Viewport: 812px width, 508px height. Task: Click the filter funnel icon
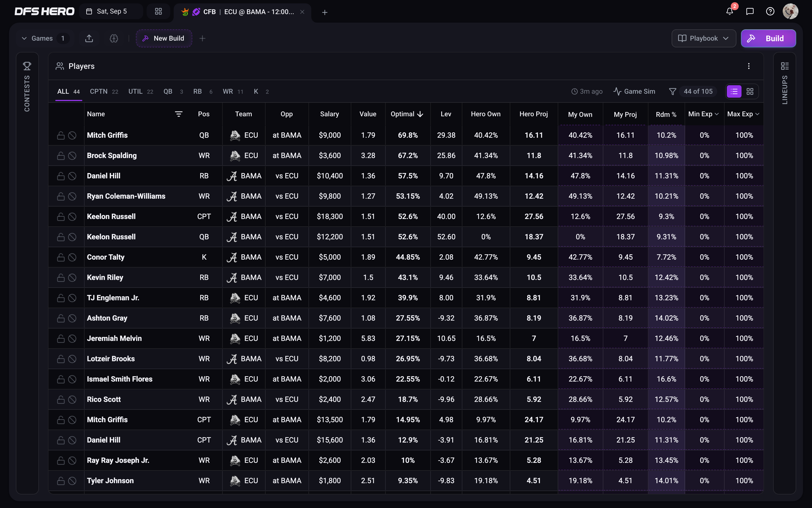(x=672, y=91)
